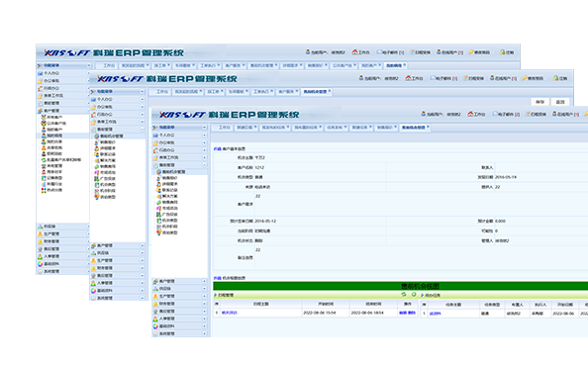Click 在线用户 icon in front window header
Screen dimensions: 588x368
click(554, 114)
